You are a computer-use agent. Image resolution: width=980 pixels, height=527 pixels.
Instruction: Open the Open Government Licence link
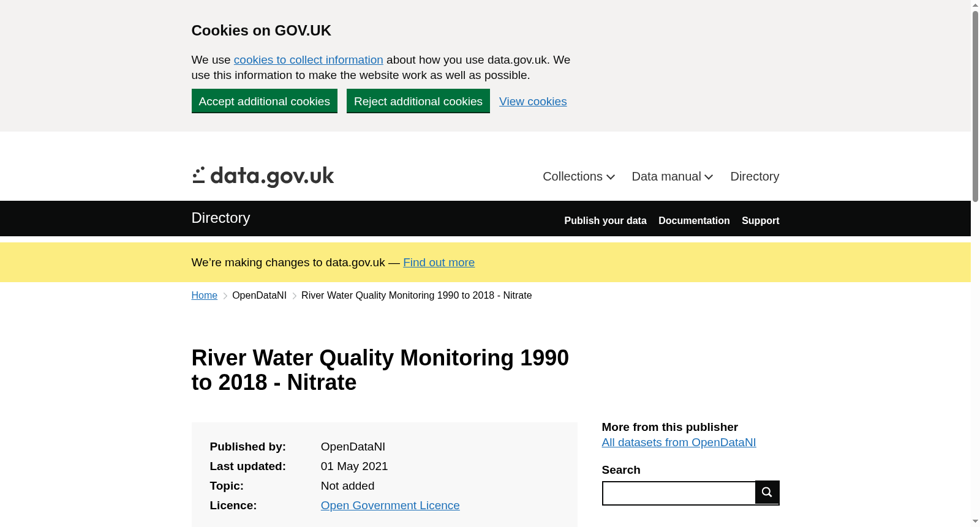(390, 506)
